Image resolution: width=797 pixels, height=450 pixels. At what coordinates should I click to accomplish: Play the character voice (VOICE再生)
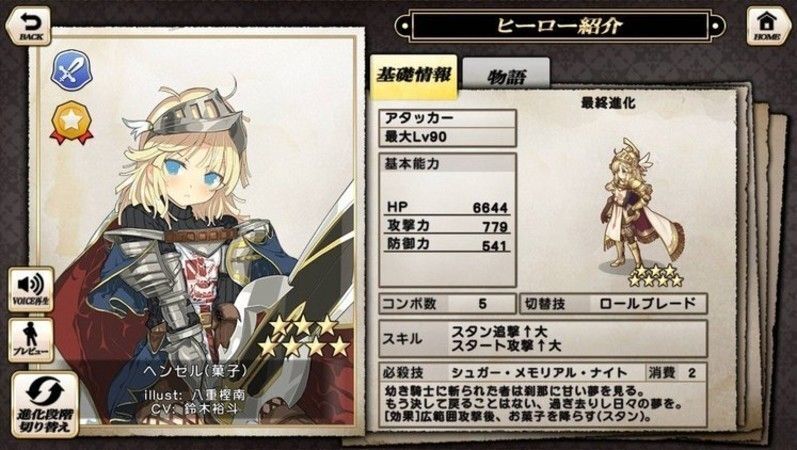pos(30,289)
